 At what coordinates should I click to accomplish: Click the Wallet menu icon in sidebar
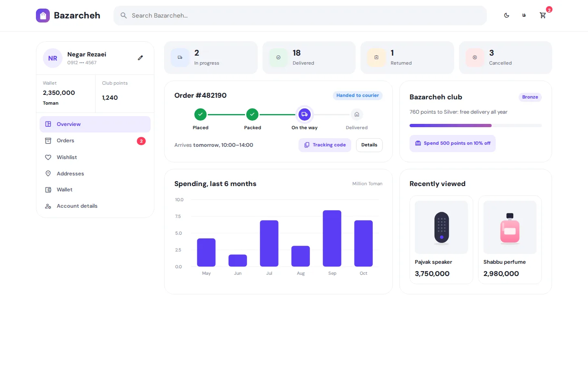point(48,190)
